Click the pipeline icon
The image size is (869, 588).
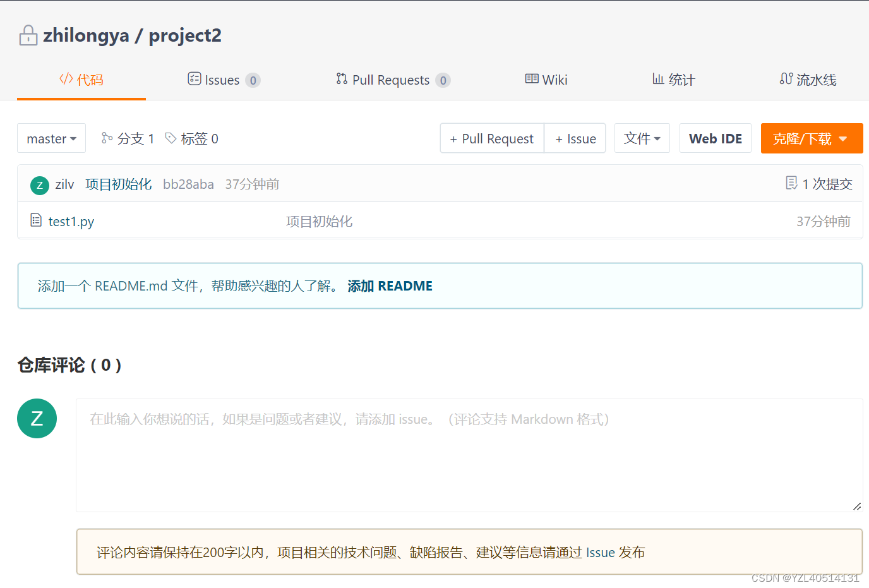[786, 79]
